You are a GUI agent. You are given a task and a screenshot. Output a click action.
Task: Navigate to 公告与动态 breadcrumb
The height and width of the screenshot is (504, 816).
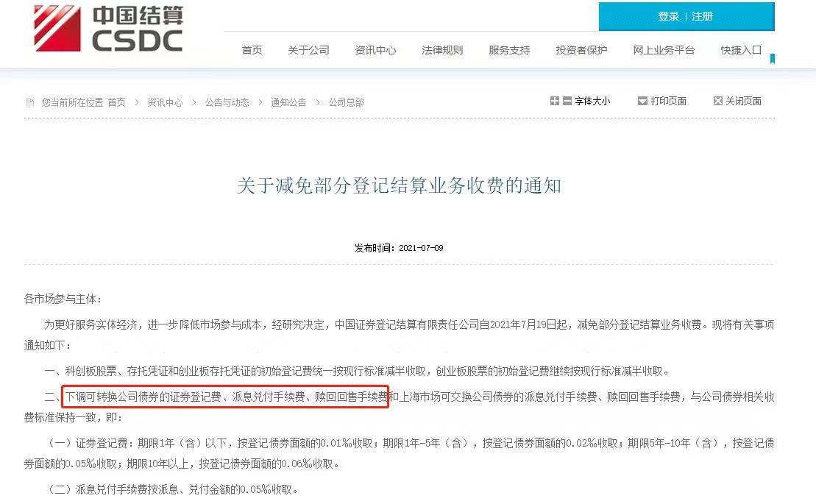(227, 102)
